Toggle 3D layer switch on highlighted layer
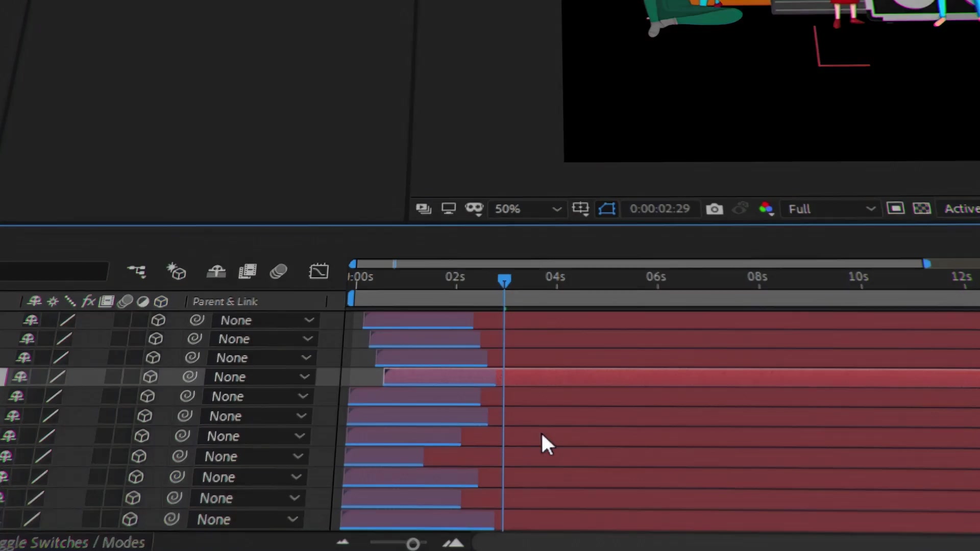 tap(150, 377)
